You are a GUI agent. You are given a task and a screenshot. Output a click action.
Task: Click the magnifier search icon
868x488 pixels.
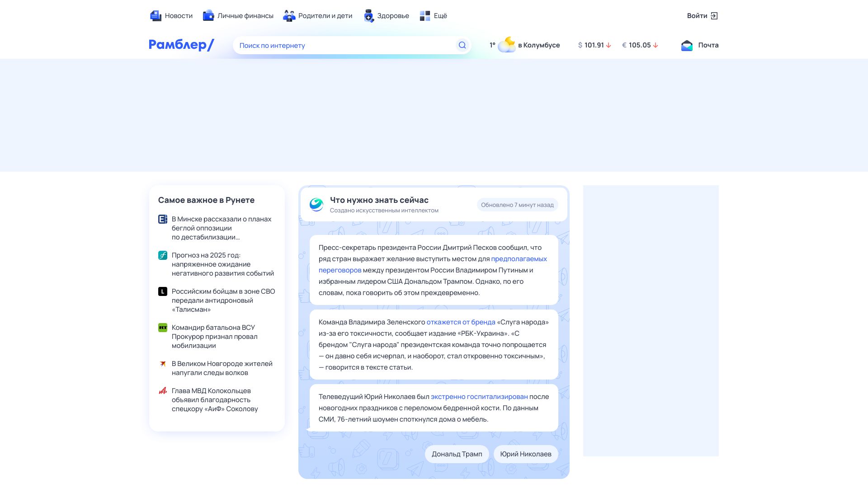click(x=462, y=45)
